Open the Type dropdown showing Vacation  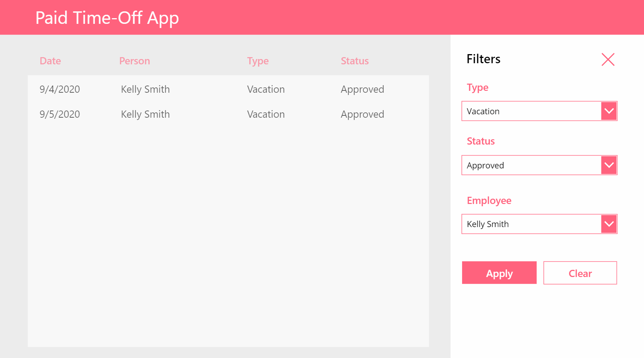tap(529, 111)
